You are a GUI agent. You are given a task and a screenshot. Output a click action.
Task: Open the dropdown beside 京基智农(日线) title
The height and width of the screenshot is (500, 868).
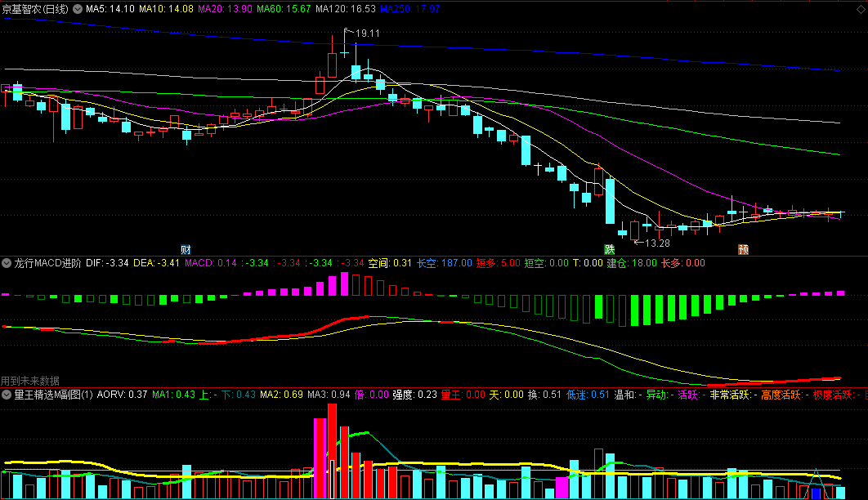point(78,9)
